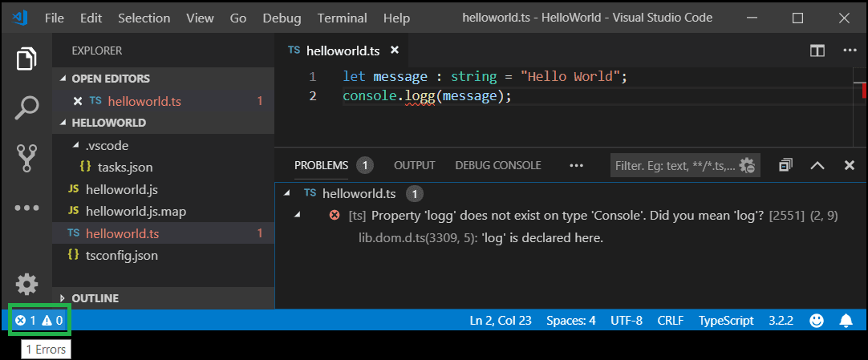
Task: Click the collapse all icon in Problems panel
Action: [786, 165]
